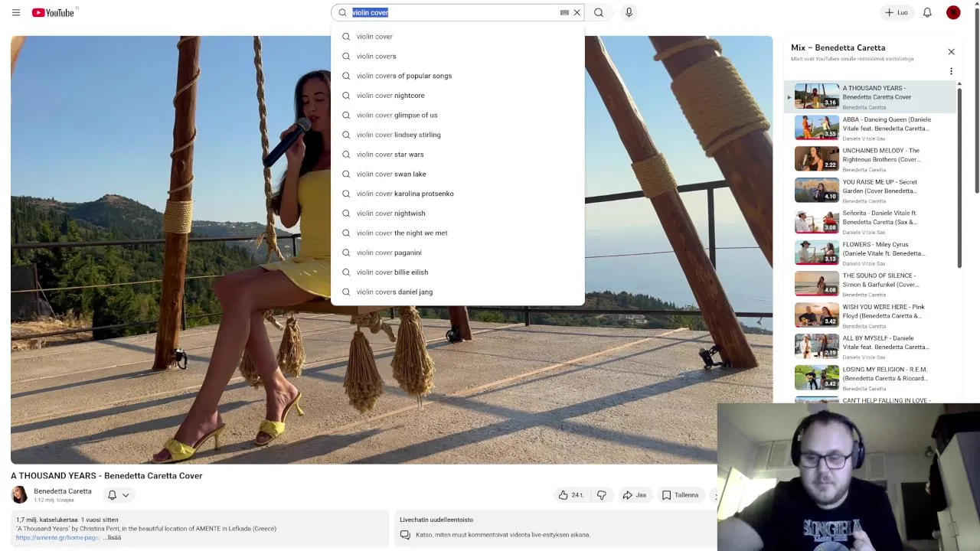Select the "violin cover billie eilish" suggestion
Image resolution: width=980 pixels, height=551 pixels.
[x=458, y=272]
